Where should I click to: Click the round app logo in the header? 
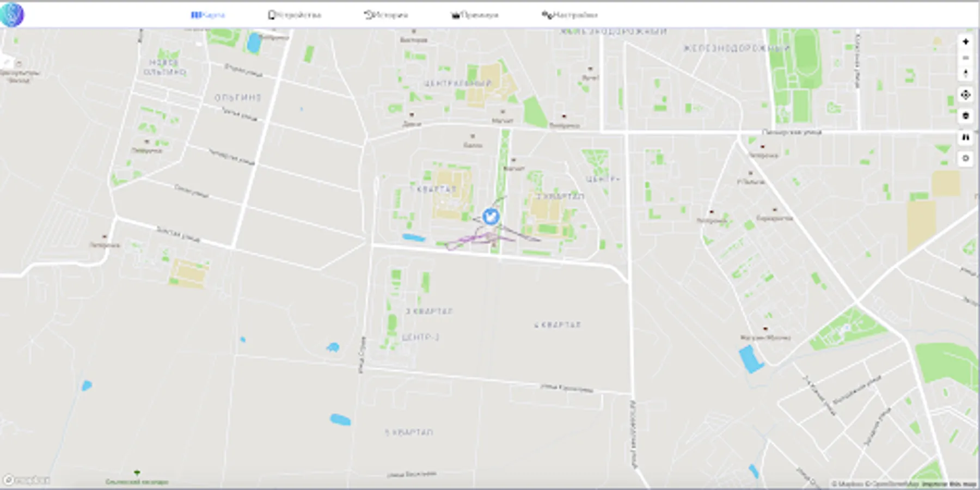(x=12, y=15)
